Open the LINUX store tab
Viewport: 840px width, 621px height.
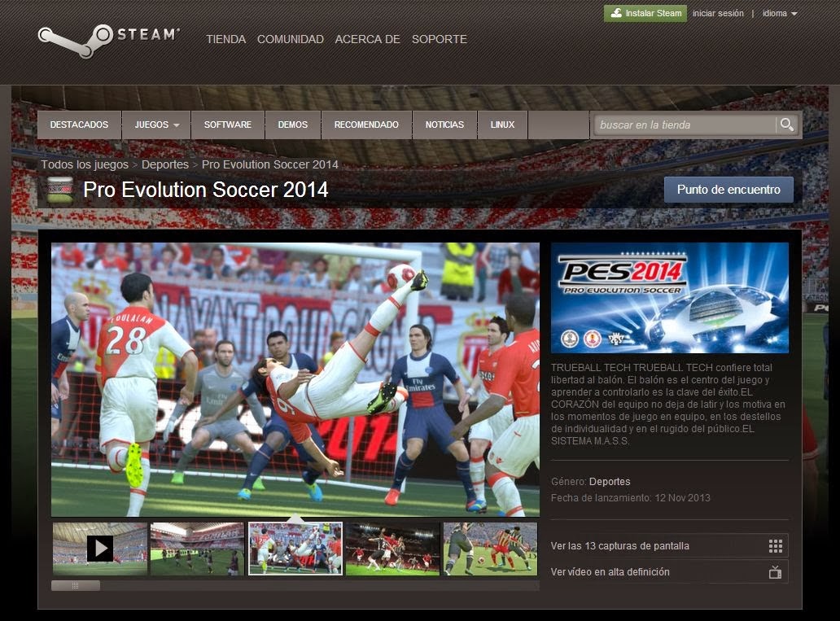point(502,125)
